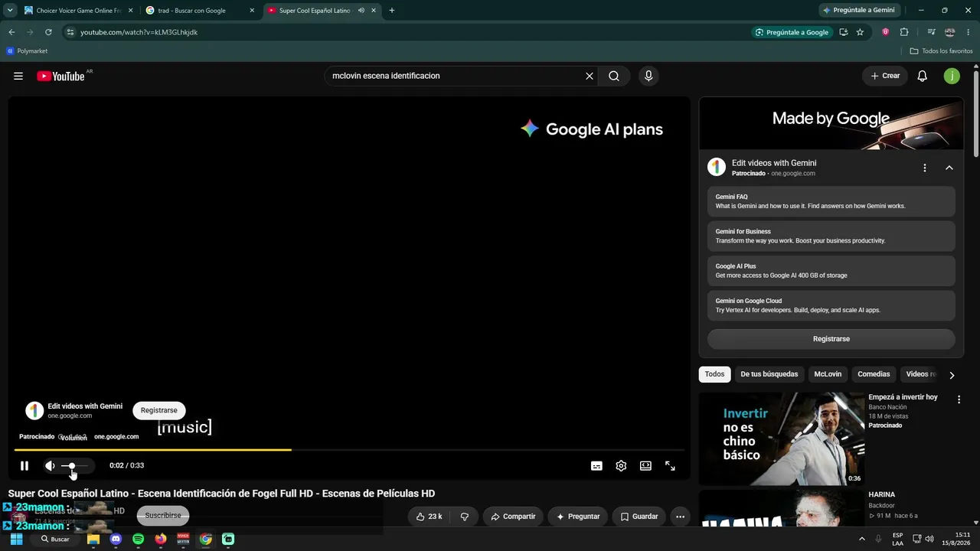Click the address bar URL
This screenshot has height=551, width=980.
(x=139, y=32)
